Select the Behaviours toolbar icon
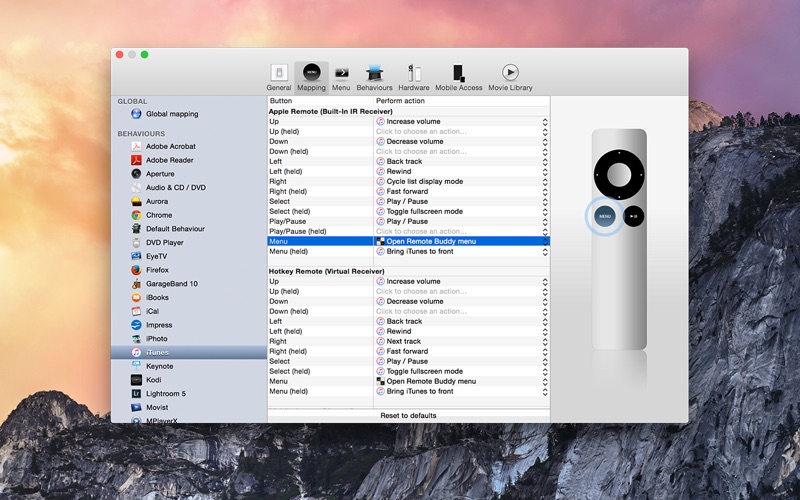The height and width of the screenshot is (500, 800). pos(374,77)
